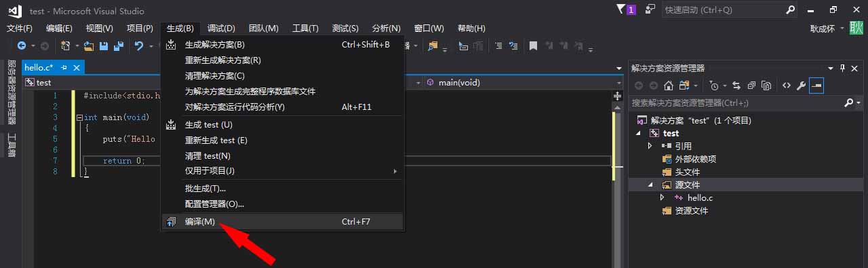Select 编译(M) menu entry
The width and height of the screenshot is (868, 268).
tap(283, 222)
